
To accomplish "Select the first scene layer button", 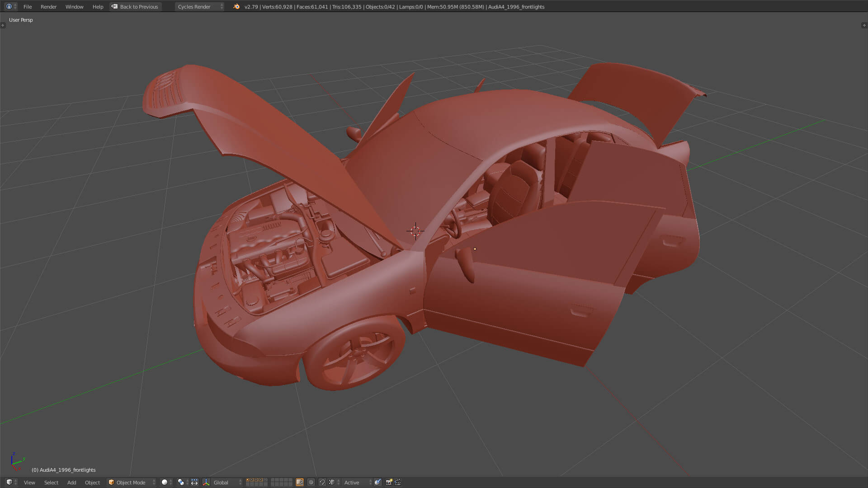I will click(248, 480).
